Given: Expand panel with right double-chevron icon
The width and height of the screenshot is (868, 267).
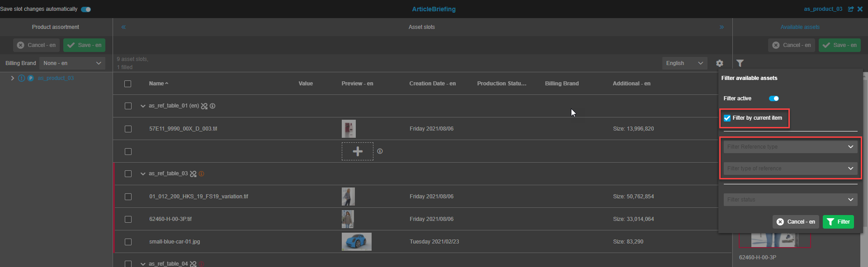Looking at the screenshot, I should click(x=722, y=27).
